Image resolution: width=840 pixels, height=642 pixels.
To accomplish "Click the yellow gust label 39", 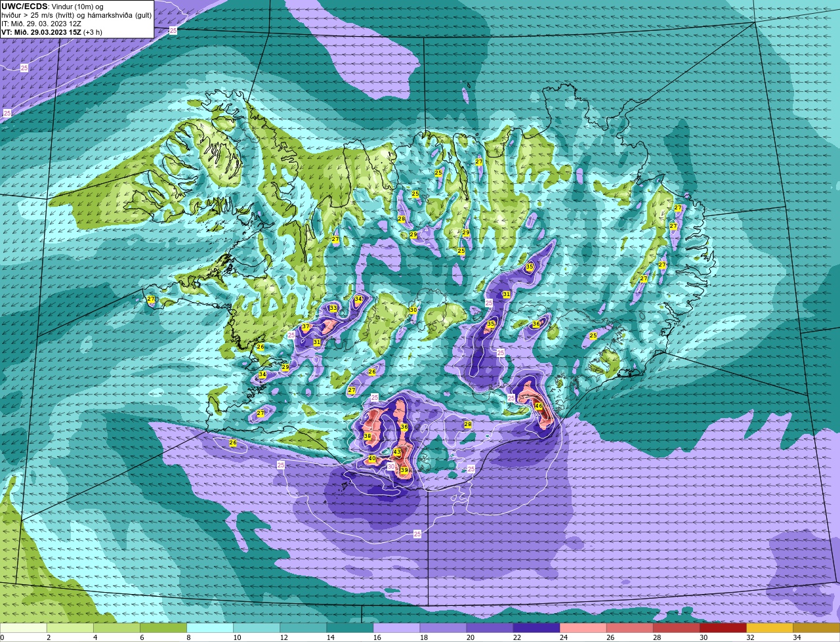I will click(x=404, y=471).
